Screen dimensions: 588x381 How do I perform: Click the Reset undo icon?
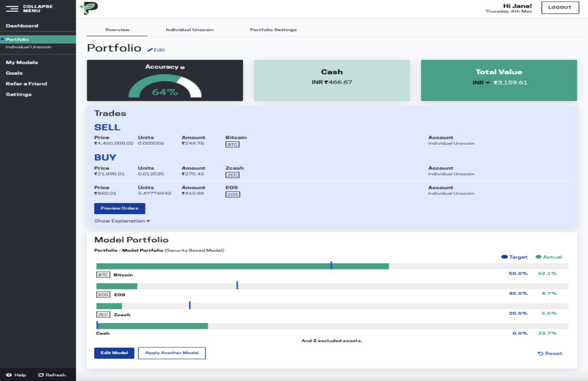(540, 354)
